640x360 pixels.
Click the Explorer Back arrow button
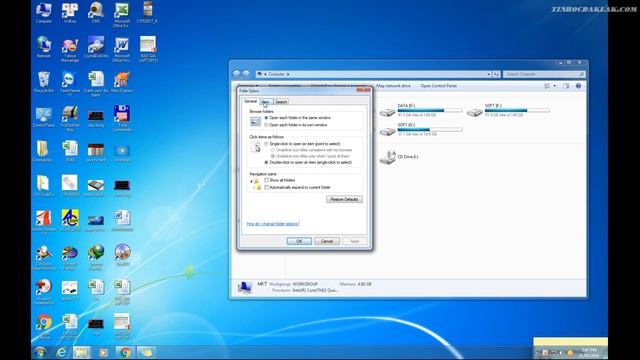pos(237,74)
